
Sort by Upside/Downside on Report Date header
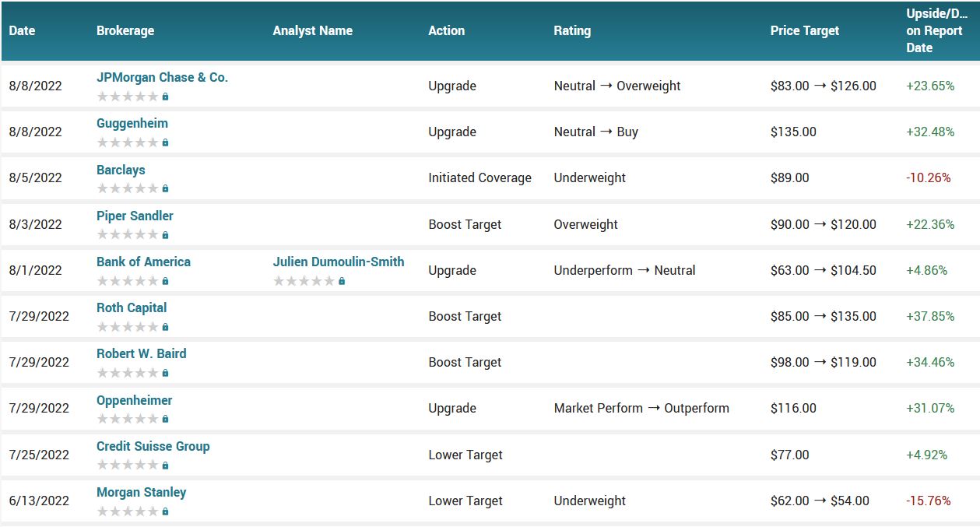coord(937,31)
